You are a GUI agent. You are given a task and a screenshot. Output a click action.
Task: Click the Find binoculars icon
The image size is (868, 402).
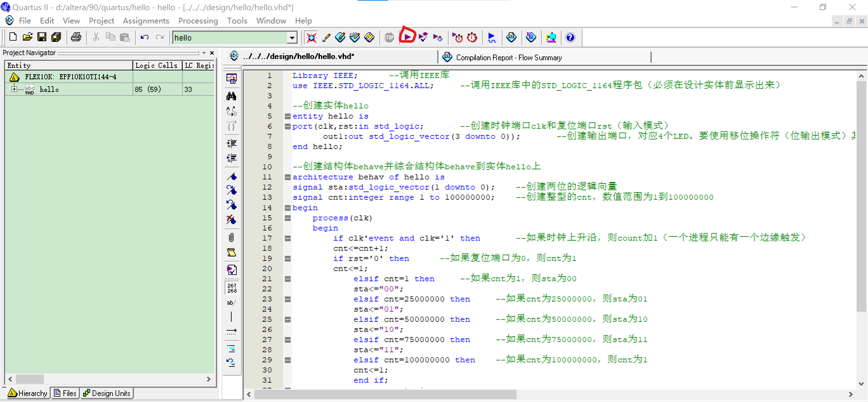click(x=231, y=96)
